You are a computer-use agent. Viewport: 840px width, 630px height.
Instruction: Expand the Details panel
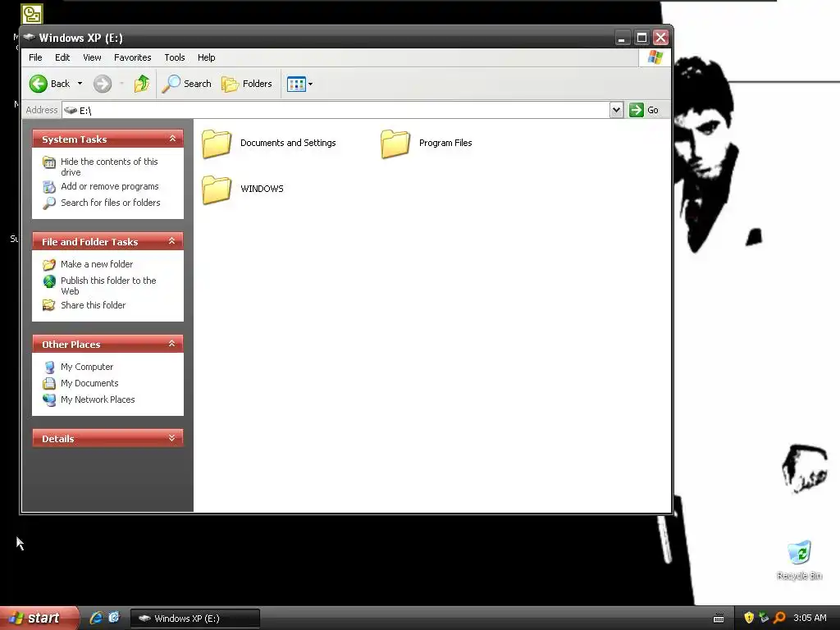pyautogui.click(x=172, y=438)
